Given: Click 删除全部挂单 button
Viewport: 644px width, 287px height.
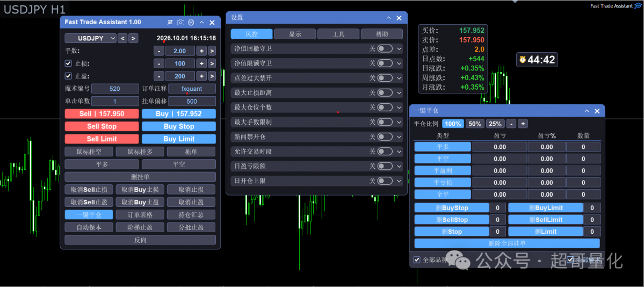Looking at the screenshot, I should click(x=507, y=243).
